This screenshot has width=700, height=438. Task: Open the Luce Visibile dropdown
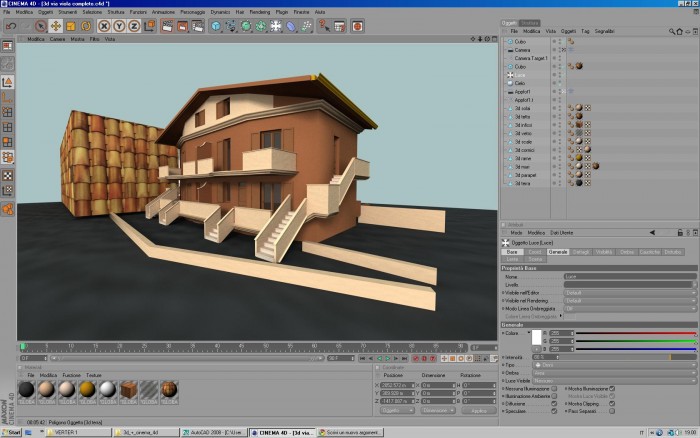point(614,381)
